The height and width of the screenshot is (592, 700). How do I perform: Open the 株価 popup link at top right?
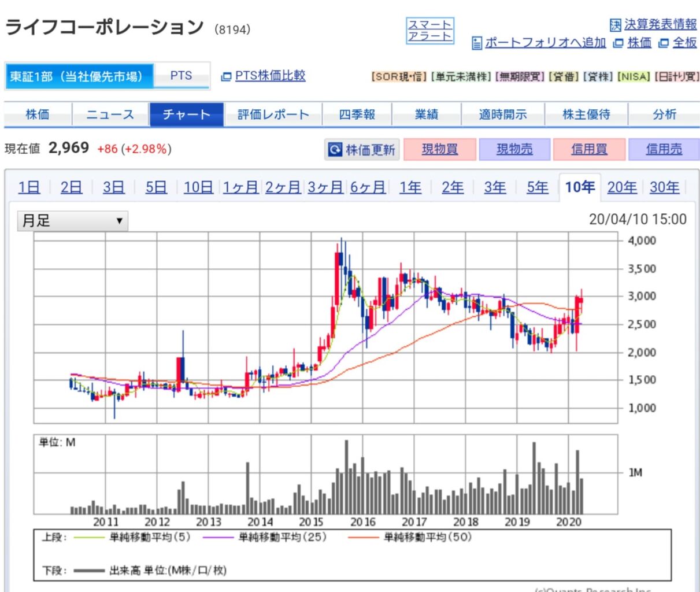(x=640, y=43)
